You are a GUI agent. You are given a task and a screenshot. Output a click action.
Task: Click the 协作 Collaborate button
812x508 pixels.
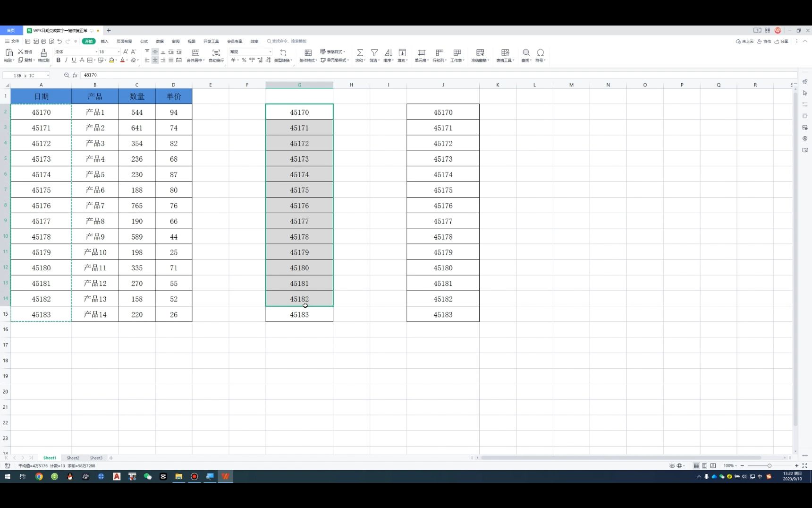point(764,42)
